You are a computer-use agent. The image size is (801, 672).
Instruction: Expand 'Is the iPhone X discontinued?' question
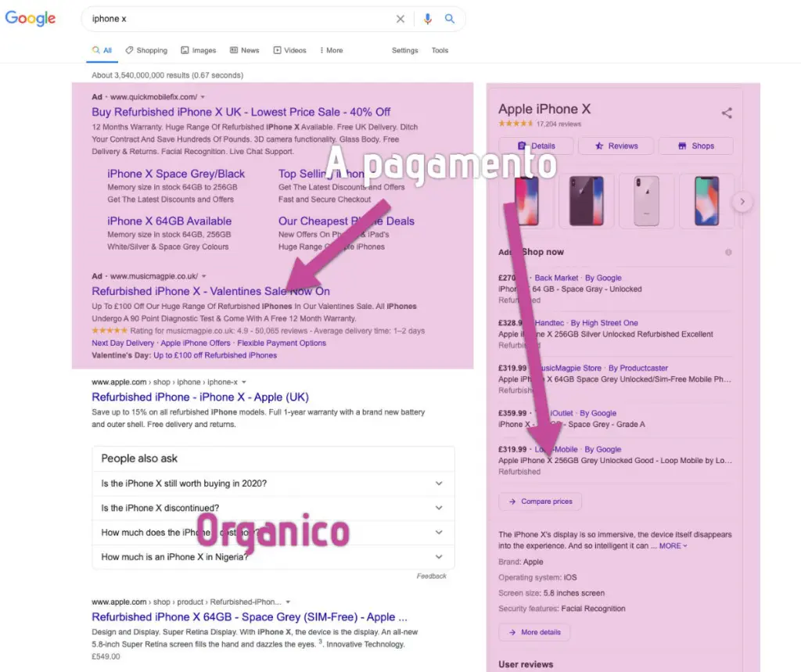coord(273,508)
